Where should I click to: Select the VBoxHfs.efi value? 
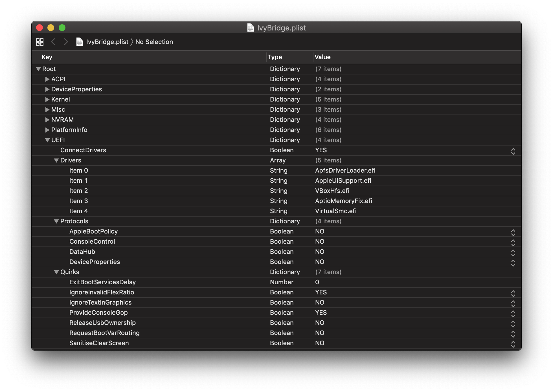pos(332,191)
